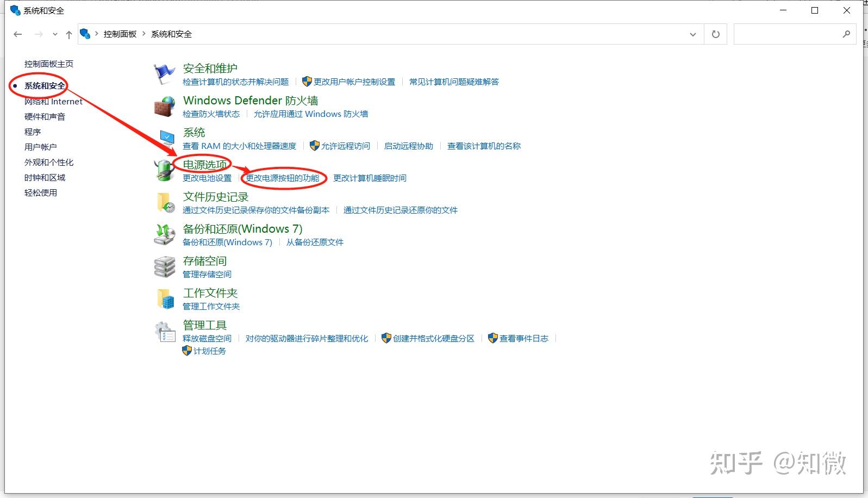
Task: Click 计划任务 link
Action: tap(210, 351)
